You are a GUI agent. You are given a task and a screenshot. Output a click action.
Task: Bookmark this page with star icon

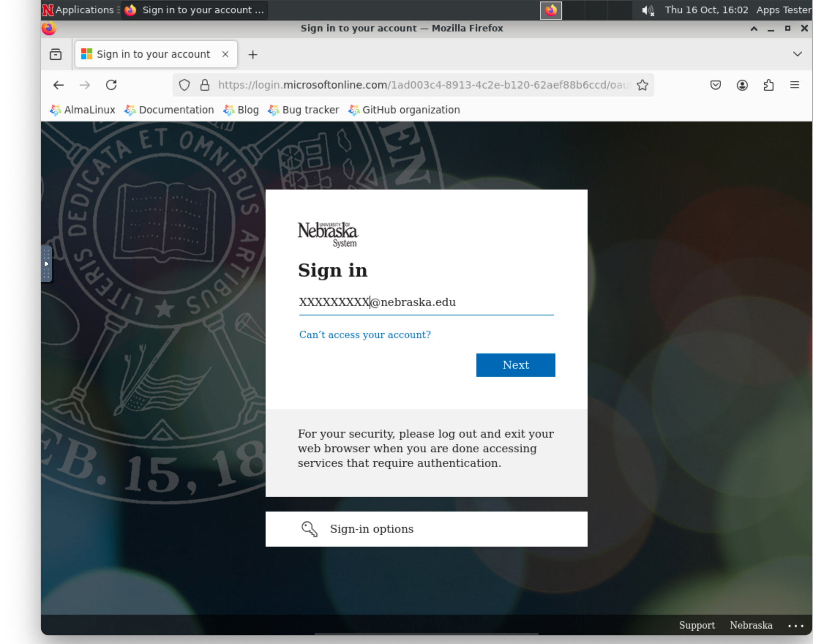pyautogui.click(x=642, y=85)
